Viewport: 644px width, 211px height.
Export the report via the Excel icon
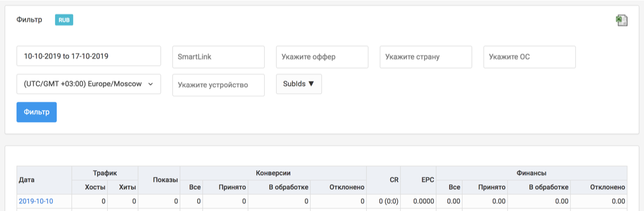(621, 20)
